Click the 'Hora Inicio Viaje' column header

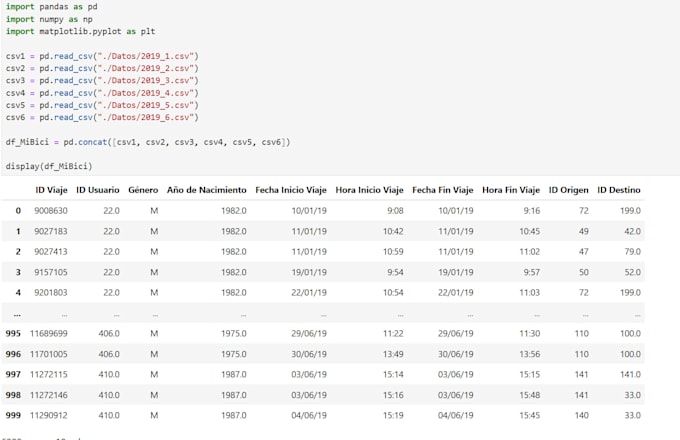(369, 190)
